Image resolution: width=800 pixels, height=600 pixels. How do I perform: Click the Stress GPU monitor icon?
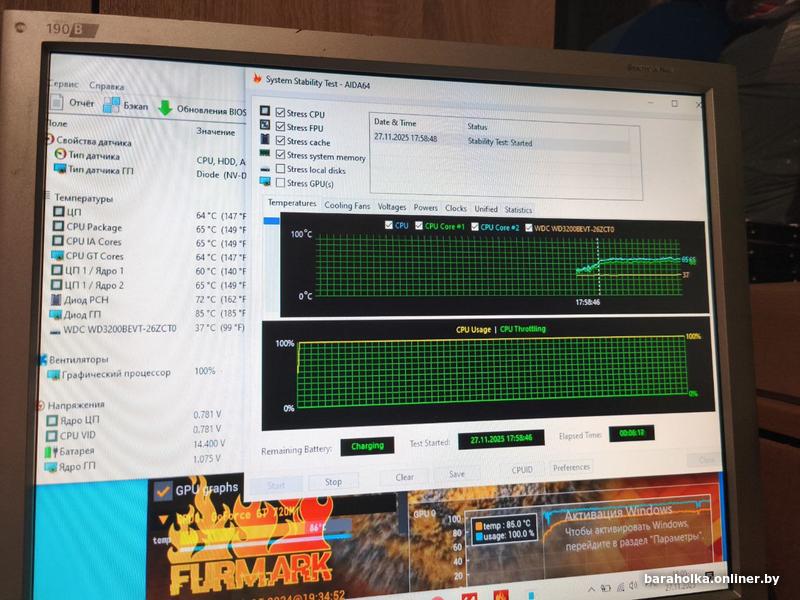pyautogui.click(x=265, y=181)
